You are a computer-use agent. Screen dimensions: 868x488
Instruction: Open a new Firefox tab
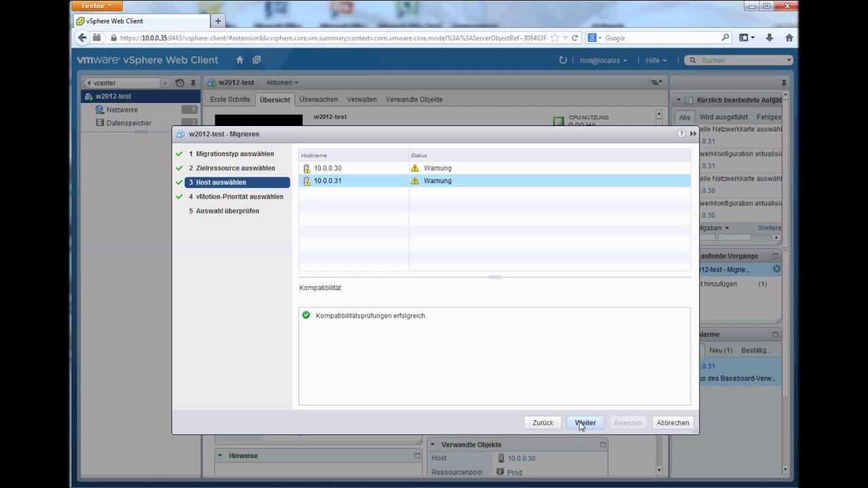218,21
